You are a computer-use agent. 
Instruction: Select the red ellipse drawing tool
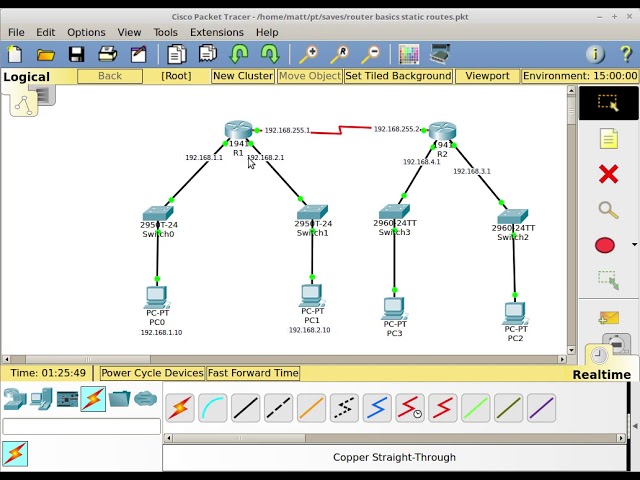pos(605,245)
